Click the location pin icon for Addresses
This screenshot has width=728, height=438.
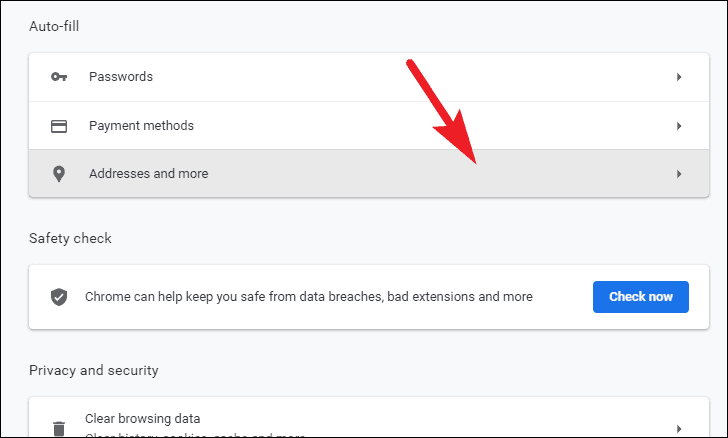click(59, 174)
